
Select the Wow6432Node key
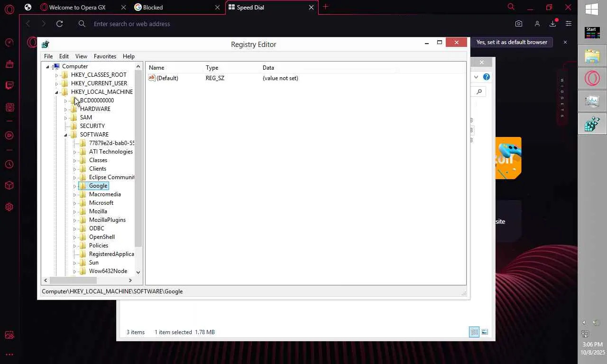click(x=108, y=271)
